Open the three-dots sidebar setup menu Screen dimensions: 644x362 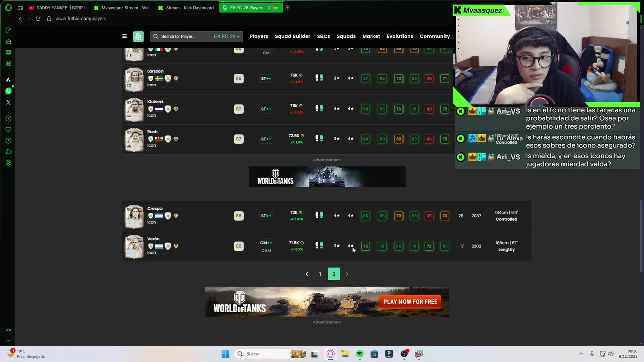click(x=8, y=340)
